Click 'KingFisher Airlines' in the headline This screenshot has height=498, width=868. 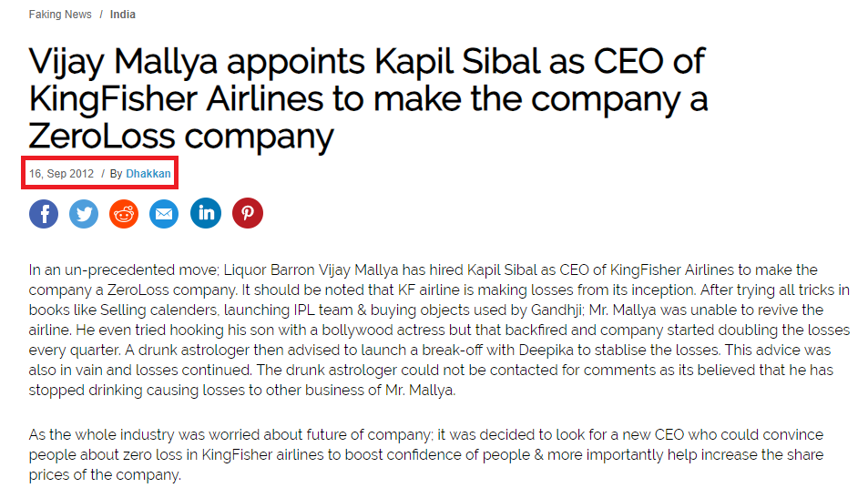[176, 98]
